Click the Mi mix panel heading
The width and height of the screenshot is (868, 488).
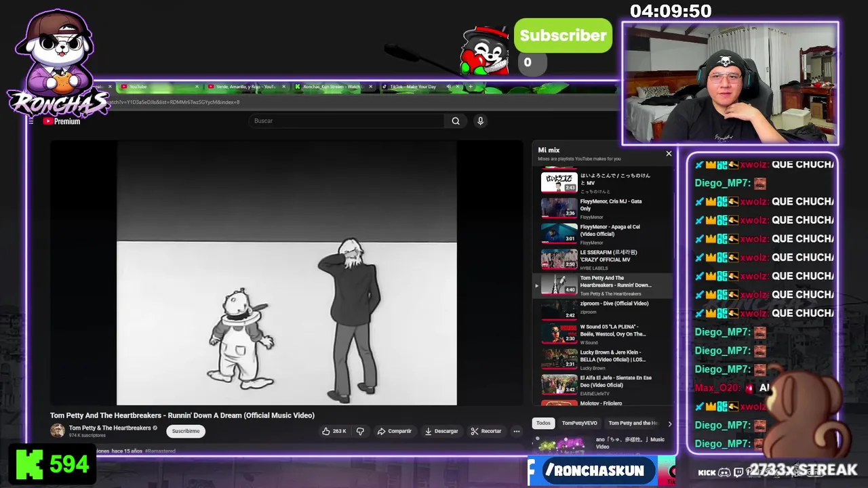coord(549,150)
